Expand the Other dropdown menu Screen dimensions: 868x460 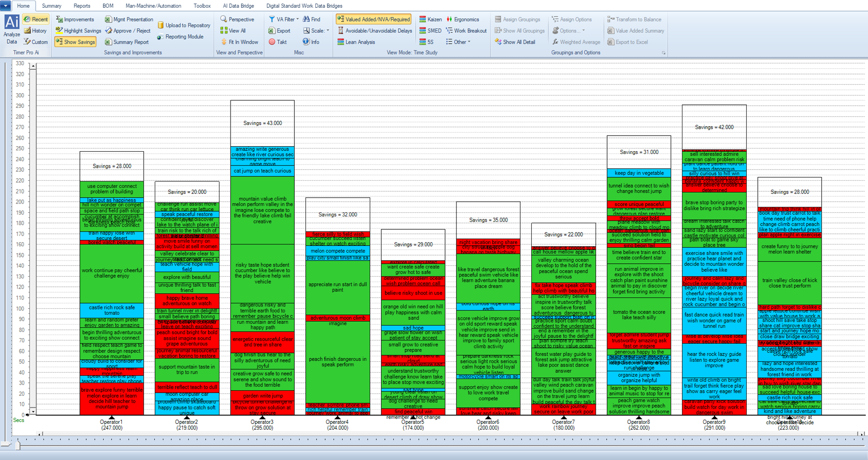458,42
